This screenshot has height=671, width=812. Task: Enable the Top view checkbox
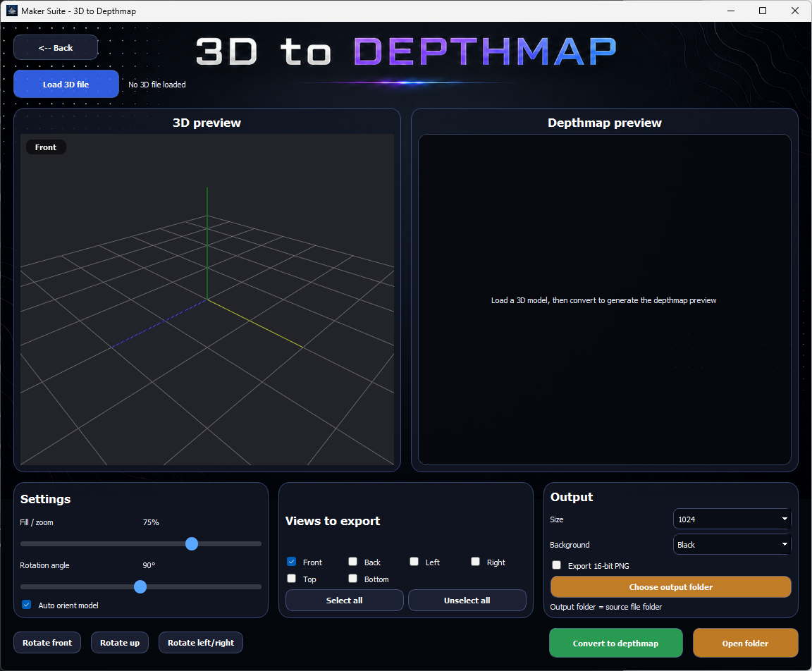292,579
